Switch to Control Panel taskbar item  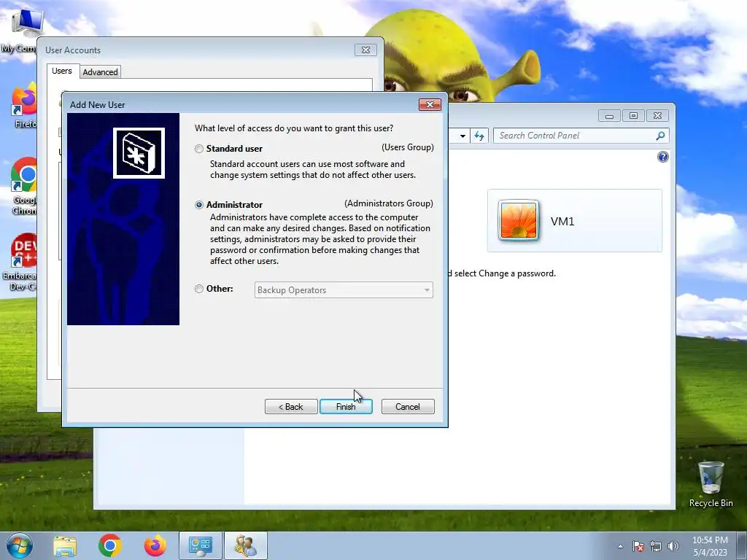pos(200,546)
